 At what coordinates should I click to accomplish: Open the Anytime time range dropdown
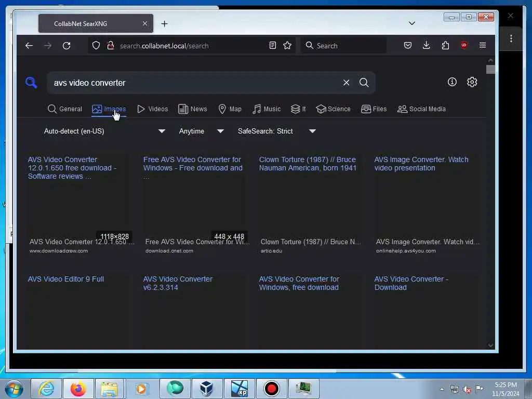point(201,131)
